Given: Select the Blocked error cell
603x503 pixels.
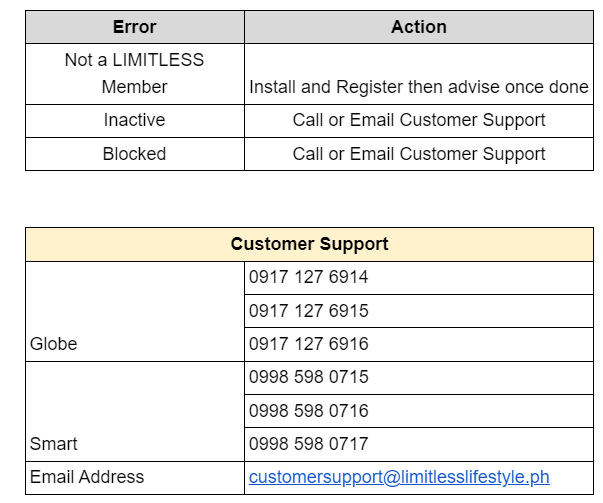Looking at the screenshot, I should click(134, 154).
